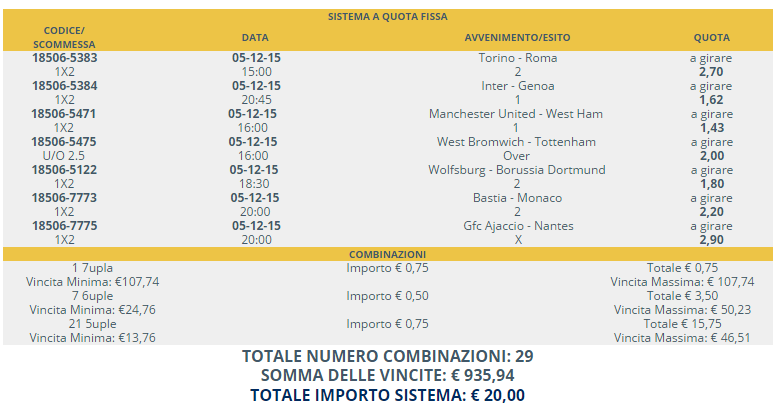
Task: Click bet code 18506-7775
Action: [x=65, y=226]
